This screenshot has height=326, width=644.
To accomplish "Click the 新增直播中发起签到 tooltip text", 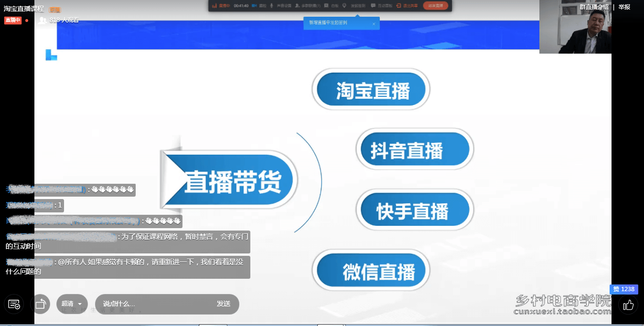I will (x=328, y=22).
